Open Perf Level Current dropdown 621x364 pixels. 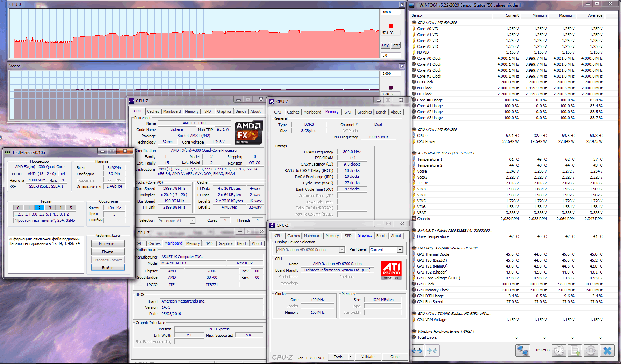point(400,250)
